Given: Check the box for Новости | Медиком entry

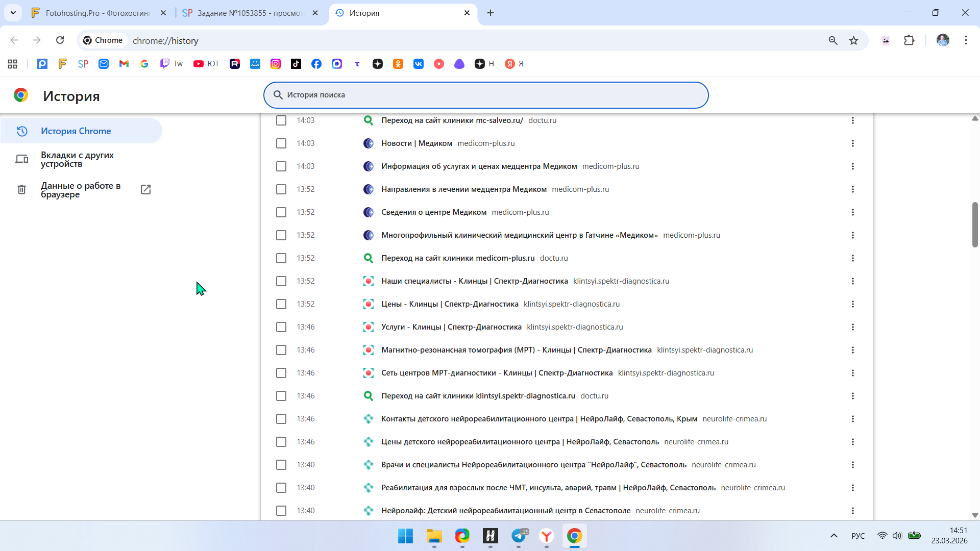Looking at the screenshot, I should (x=281, y=143).
